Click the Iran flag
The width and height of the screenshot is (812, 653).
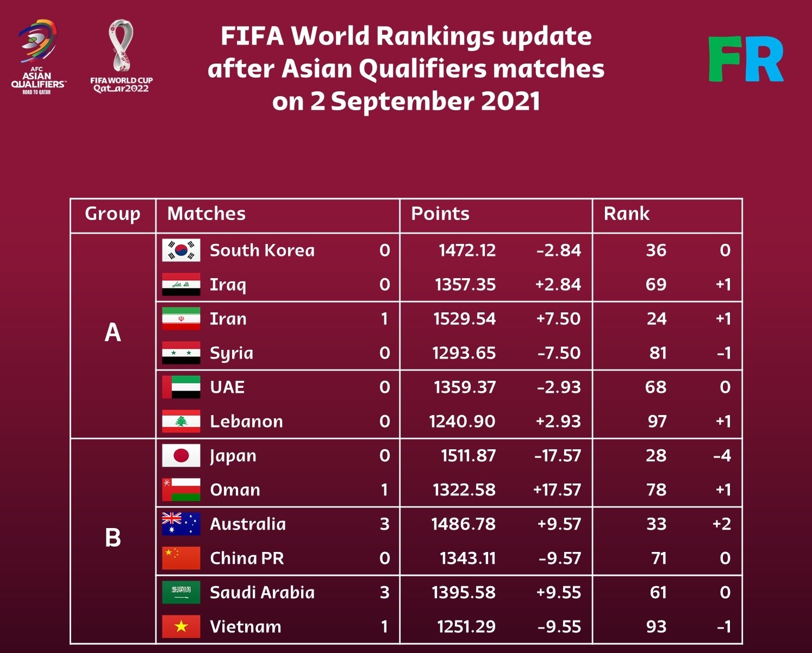[x=181, y=319]
